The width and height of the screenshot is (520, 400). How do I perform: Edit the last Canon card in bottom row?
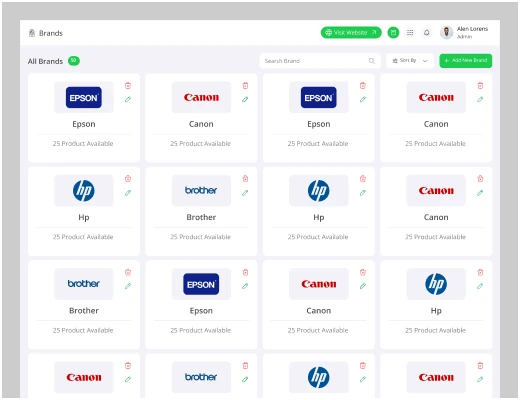[x=480, y=379]
